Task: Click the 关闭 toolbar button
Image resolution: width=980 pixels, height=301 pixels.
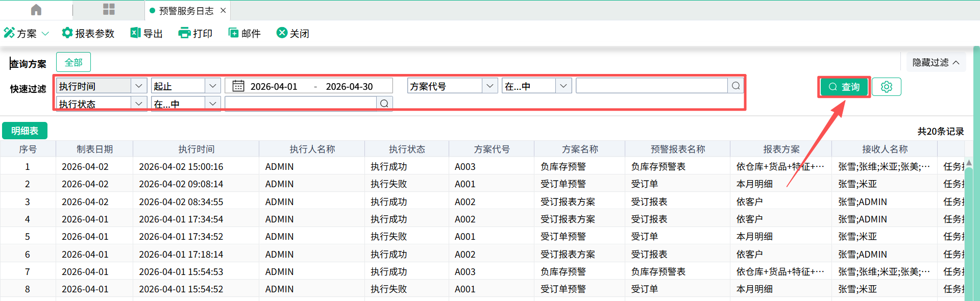Action: pos(282,33)
